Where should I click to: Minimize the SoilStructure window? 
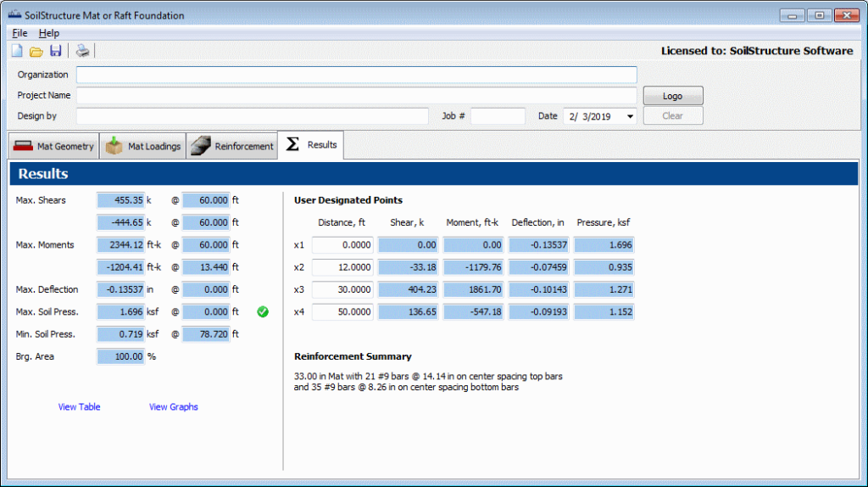point(793,15)
